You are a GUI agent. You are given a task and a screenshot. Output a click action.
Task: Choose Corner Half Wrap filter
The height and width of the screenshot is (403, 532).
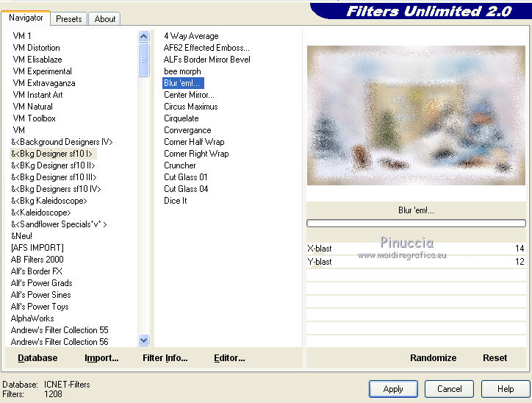[194, 142]
